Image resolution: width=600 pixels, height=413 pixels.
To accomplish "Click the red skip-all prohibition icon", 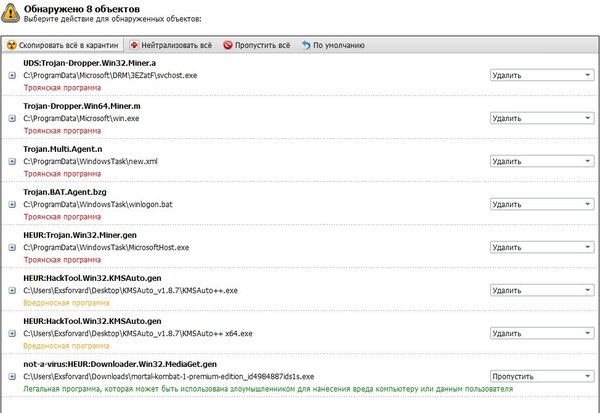I will point(228,45).
